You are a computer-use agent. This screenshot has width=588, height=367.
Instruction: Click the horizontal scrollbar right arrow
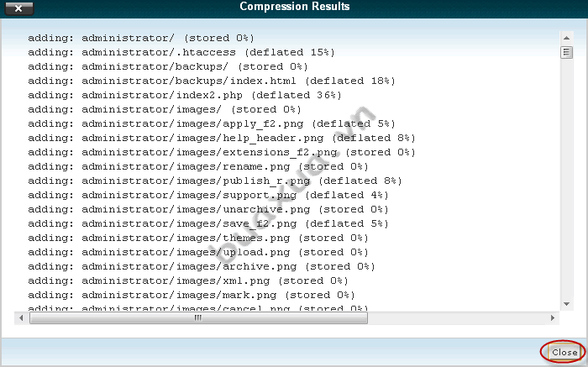click(x=553, y=318)
